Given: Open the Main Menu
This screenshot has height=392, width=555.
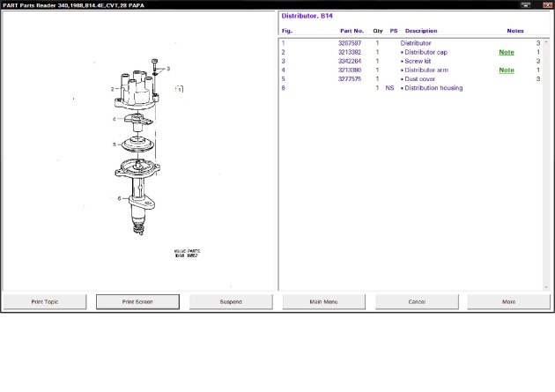Looking at the screenshot, I should pyautogui.click(x=323, y=301).
